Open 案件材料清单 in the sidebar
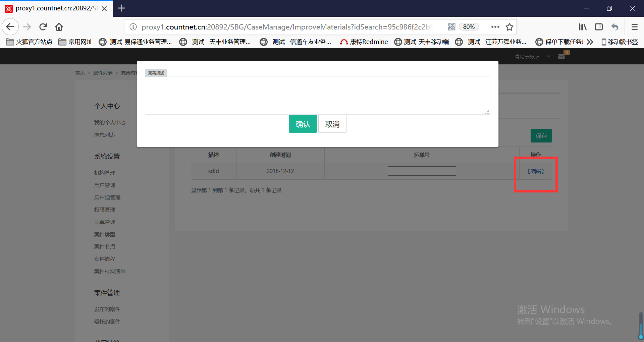This screenshot has width=644, height=342. [x=110, y=272]
